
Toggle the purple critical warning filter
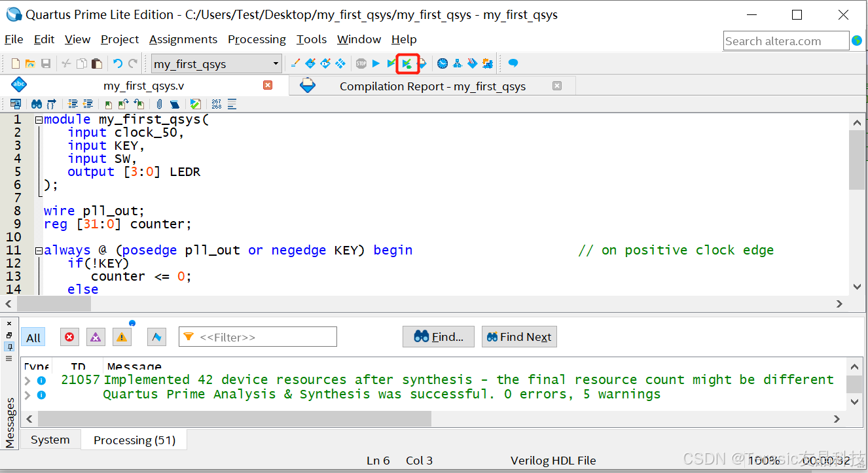coord(96,337)
